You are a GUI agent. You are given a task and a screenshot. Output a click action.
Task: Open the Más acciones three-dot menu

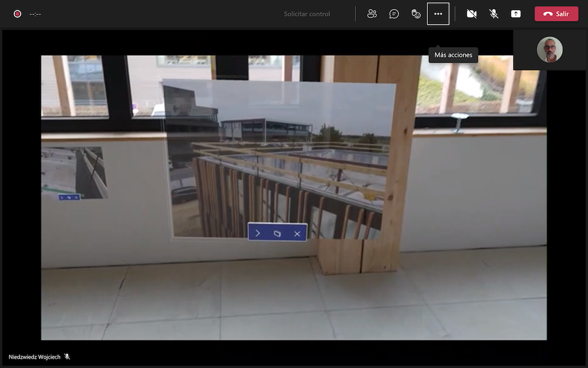[x=438, y=14]
